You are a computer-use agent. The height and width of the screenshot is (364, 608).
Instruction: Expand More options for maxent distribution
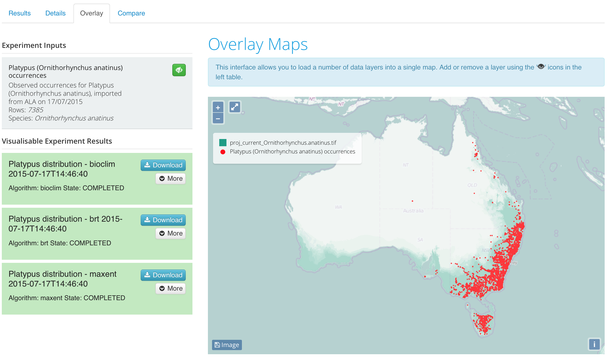point(171,288)
